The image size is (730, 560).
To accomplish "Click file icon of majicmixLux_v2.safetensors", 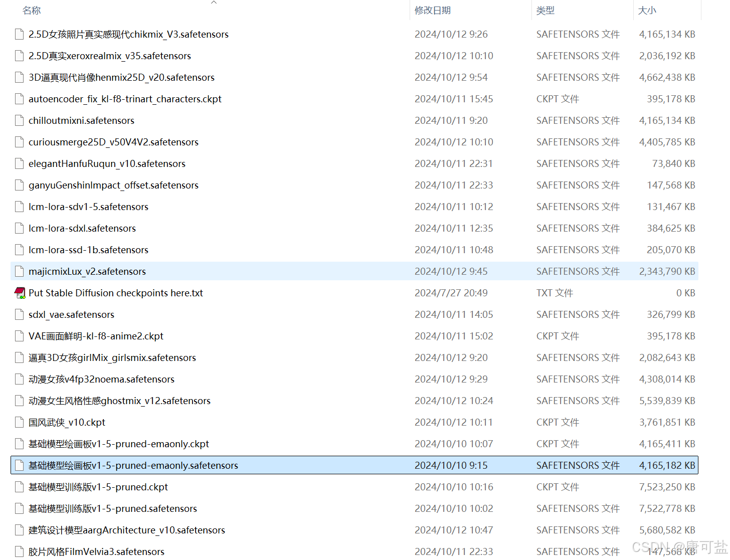I will [20, 271].
